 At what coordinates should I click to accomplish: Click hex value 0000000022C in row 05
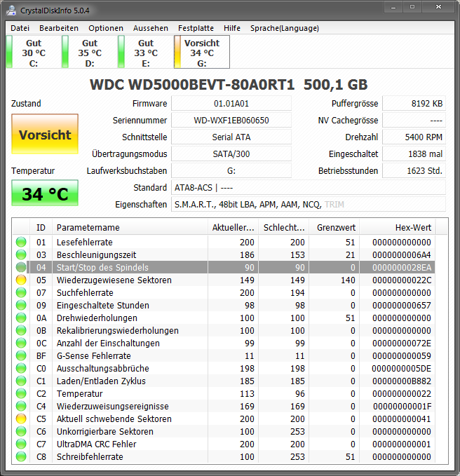pos(402,280)
